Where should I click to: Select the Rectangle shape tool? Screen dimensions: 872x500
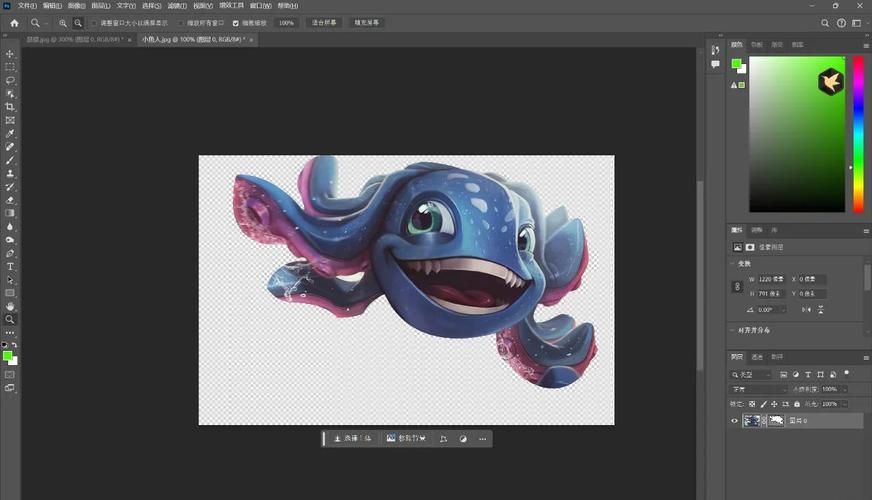click(10, 293)
